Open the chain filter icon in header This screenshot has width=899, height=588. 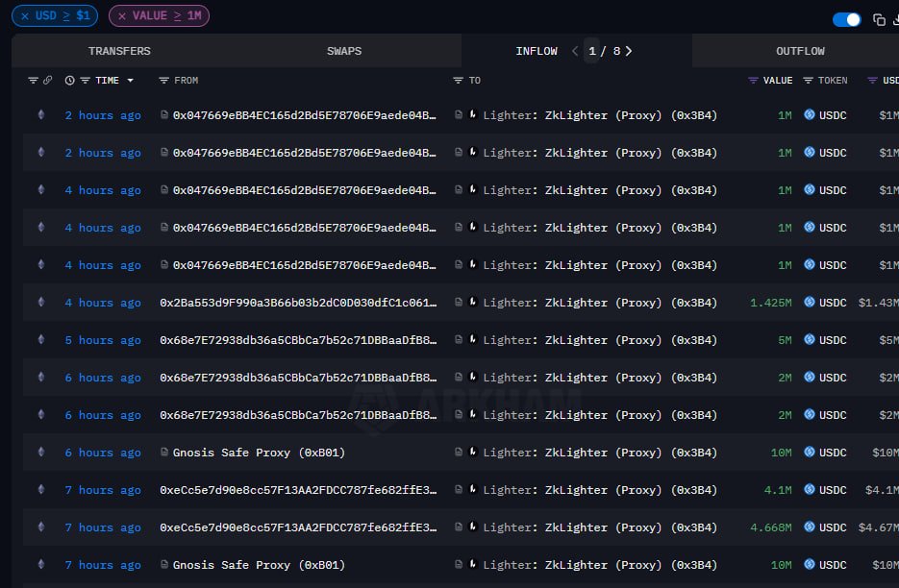[33, 81]
